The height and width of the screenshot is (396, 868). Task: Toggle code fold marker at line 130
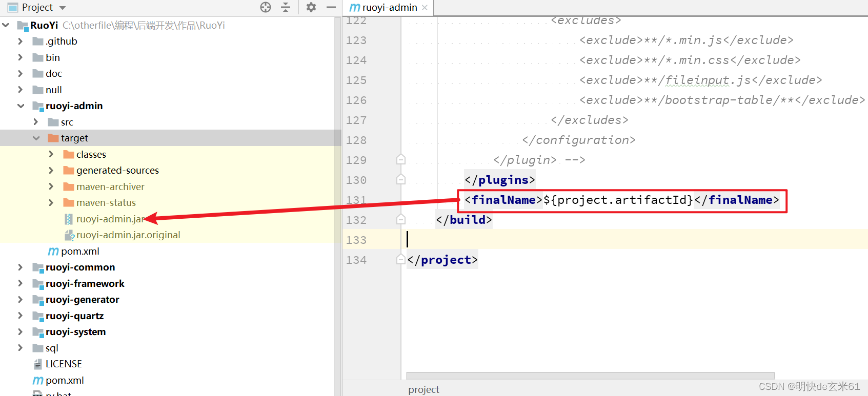point(401,179)
